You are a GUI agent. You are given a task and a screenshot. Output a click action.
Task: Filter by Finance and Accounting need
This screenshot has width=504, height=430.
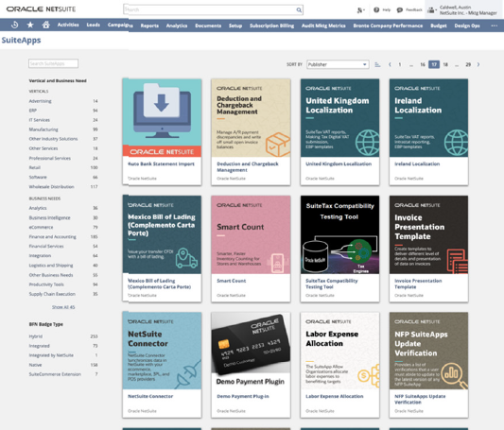coord(52,236)
